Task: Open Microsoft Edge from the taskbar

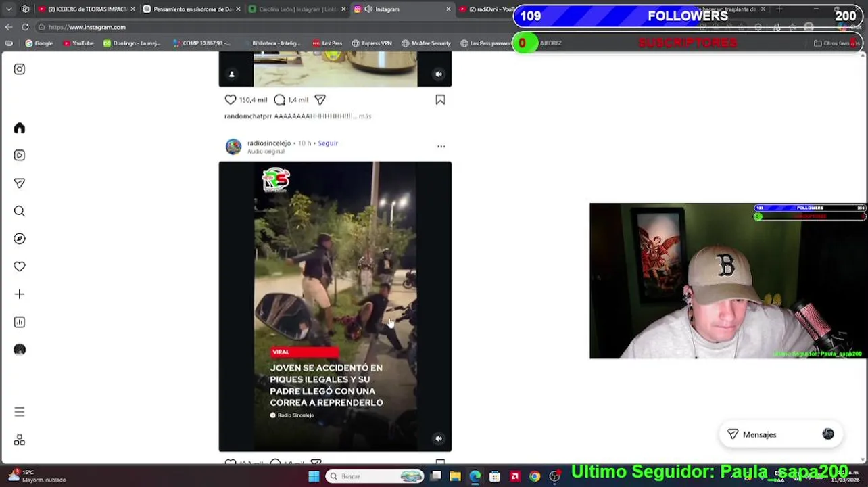Action: 475,476
